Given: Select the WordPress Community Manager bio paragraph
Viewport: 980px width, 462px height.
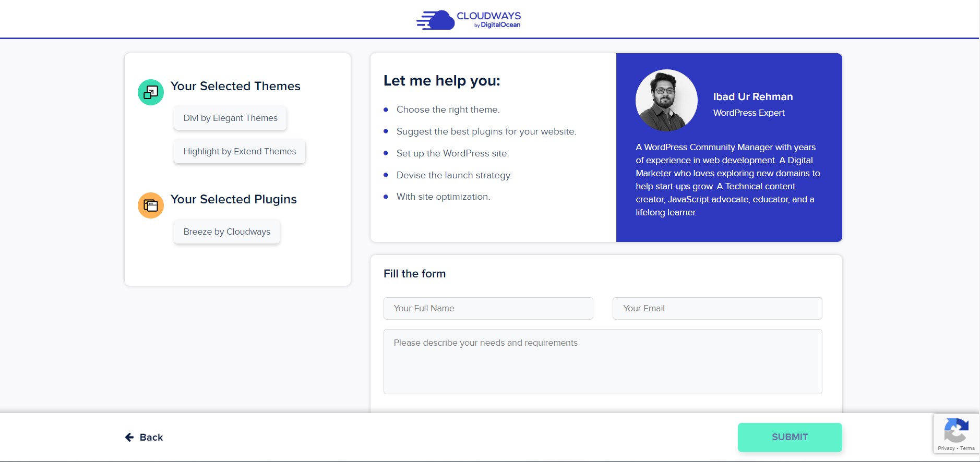Looking at the screenshot, I should [x=727, y=180].
